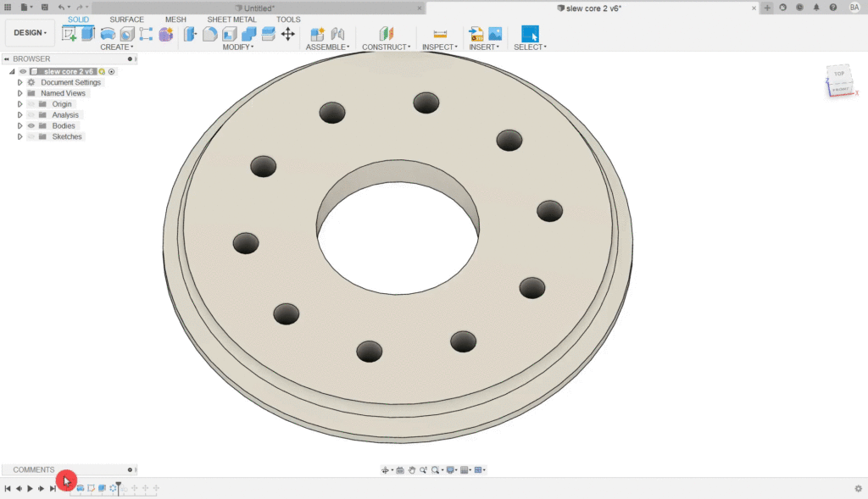Image resolution: width=868 pixels, height=499 pixels.
Task: Open the SELECT dropdown menu
Action: coord(531,47)
